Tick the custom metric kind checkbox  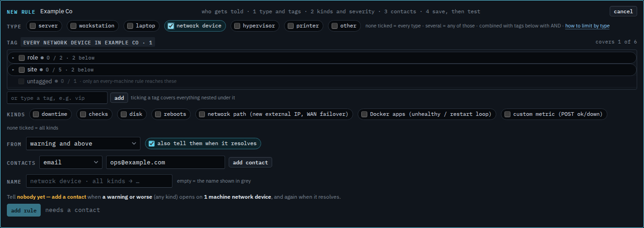click(507, 114)
